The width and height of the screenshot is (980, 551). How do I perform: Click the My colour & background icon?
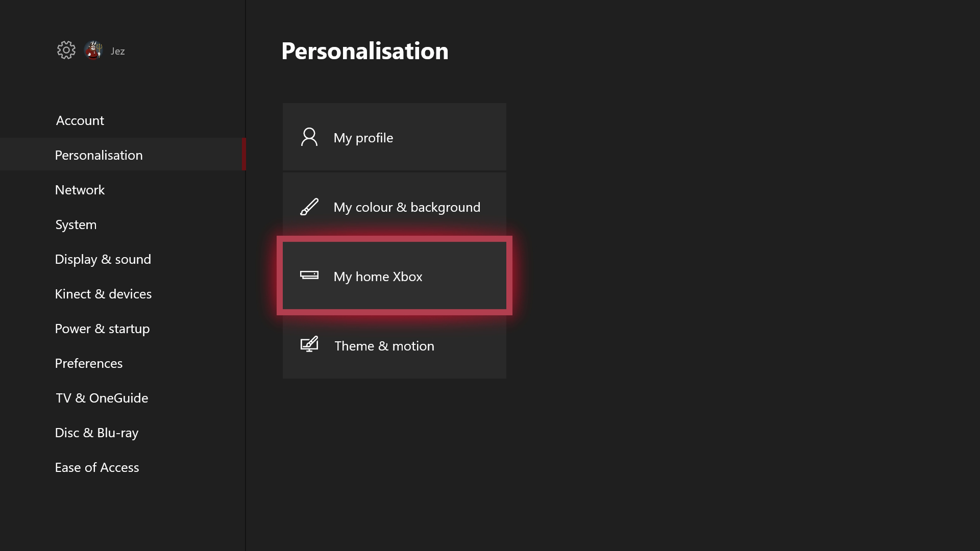pos(308,207)
